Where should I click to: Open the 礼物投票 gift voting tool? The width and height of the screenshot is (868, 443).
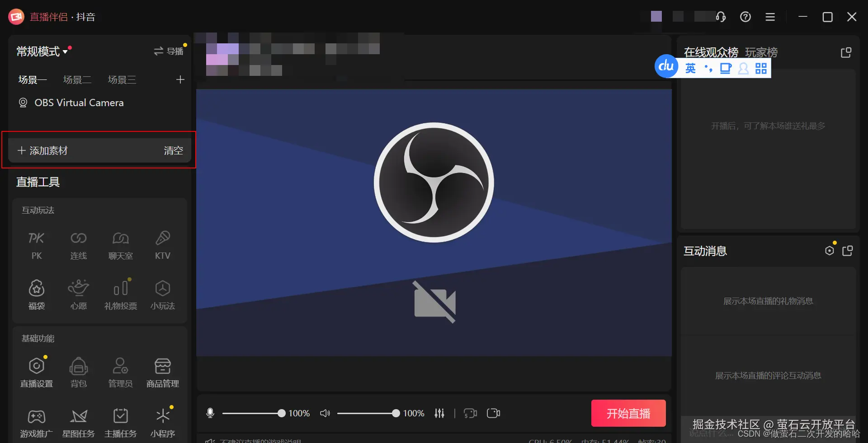120,294
